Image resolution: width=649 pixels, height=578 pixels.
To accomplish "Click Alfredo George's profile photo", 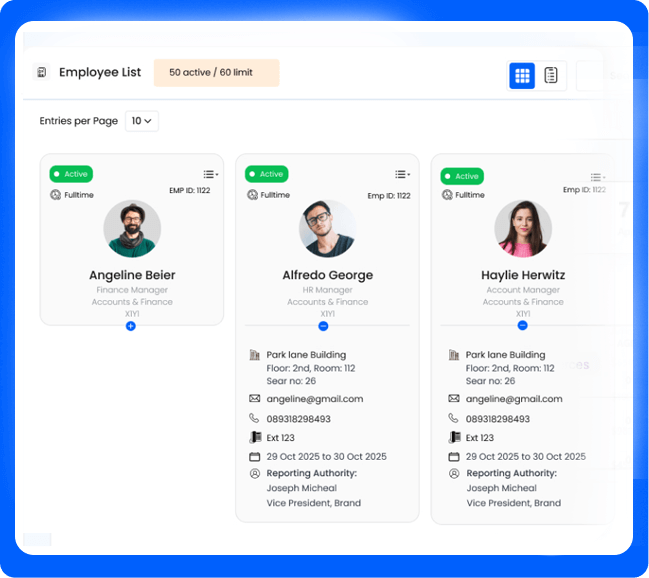I will click(x=327, y=228).
